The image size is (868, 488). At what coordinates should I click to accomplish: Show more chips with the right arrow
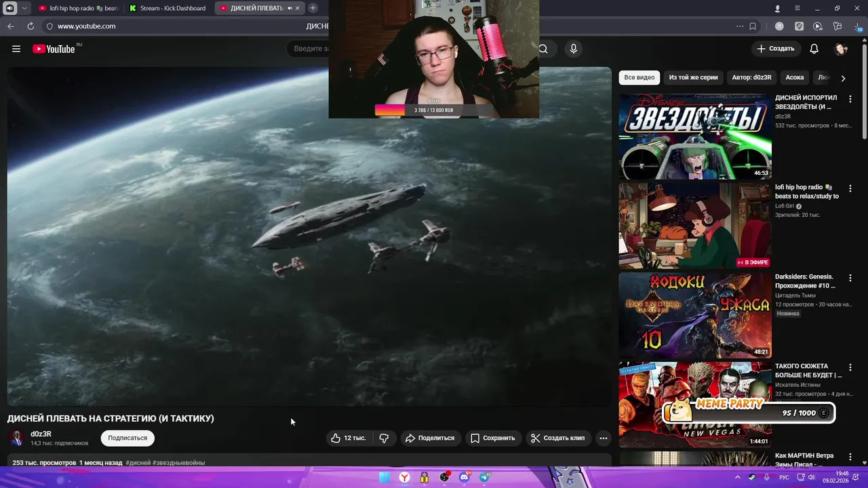tap(843, 78)
